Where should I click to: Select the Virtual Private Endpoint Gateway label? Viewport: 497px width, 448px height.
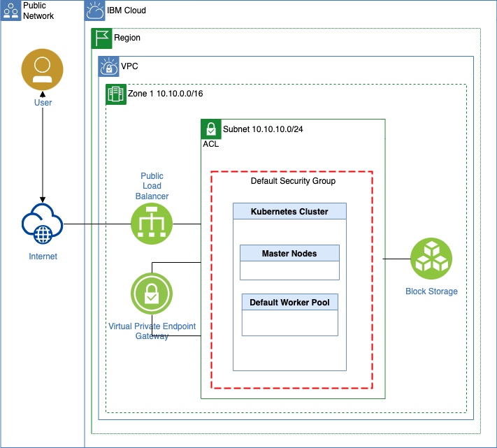click(152, 331)
